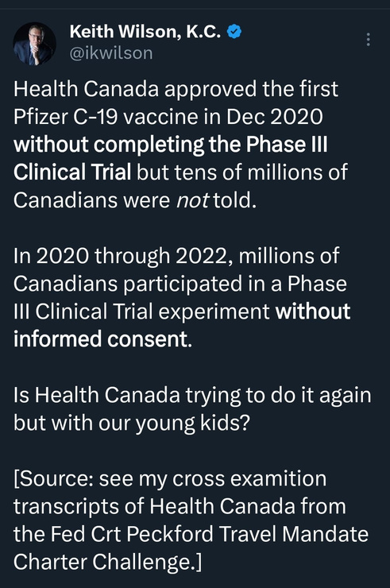The width and height of the screenshot is (390, 588).
Task: Click the bold 'without completing the Phase III' text
Action: coord(171,145)
